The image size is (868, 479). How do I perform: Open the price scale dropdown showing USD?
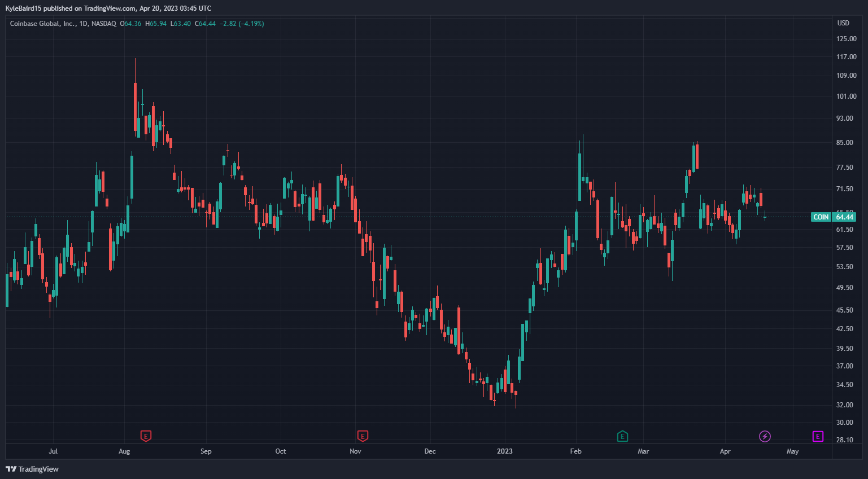coord(842,23)
